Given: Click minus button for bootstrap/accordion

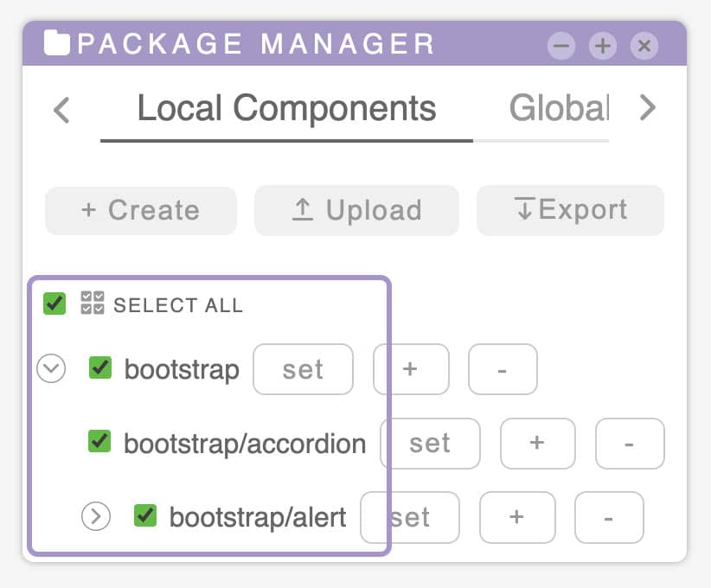Looking at the screenshot, I should [630, 444].
